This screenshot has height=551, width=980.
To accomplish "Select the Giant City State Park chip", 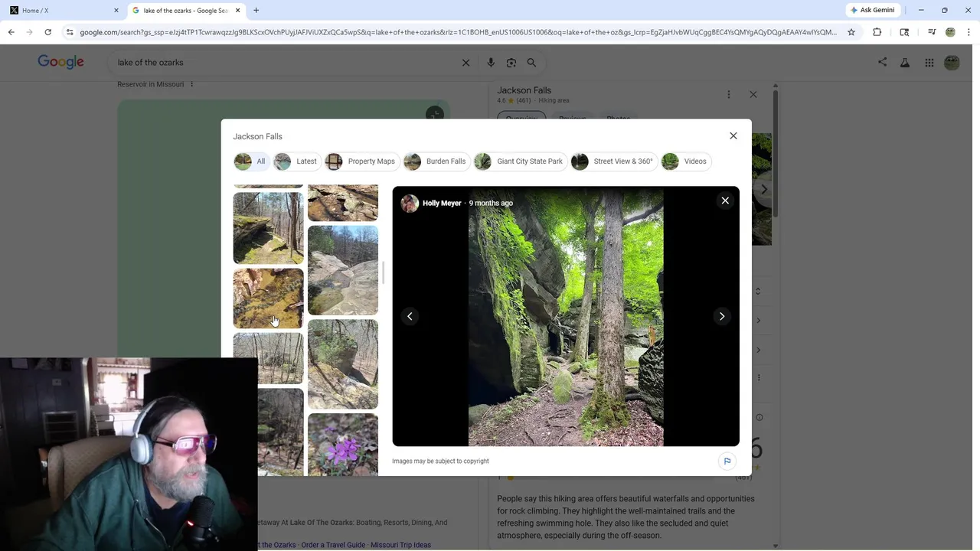I will click(520, 161).
